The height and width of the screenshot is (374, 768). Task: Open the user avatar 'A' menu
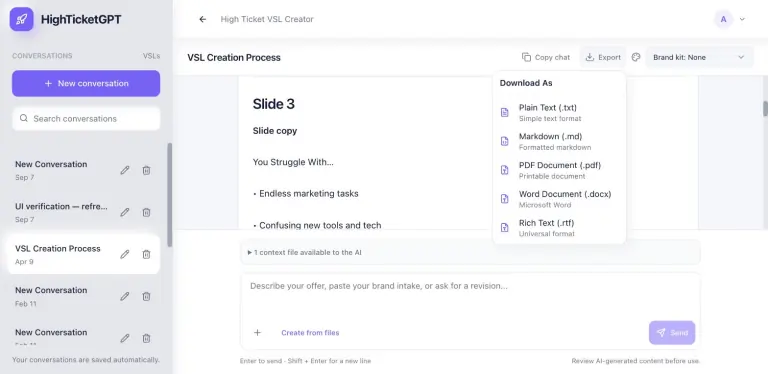click(723, 20)
